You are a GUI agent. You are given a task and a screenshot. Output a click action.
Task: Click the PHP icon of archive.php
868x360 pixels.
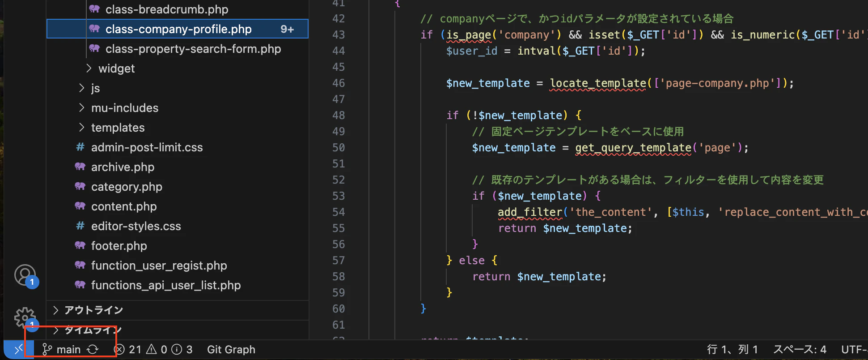click(x=80, y=167)
